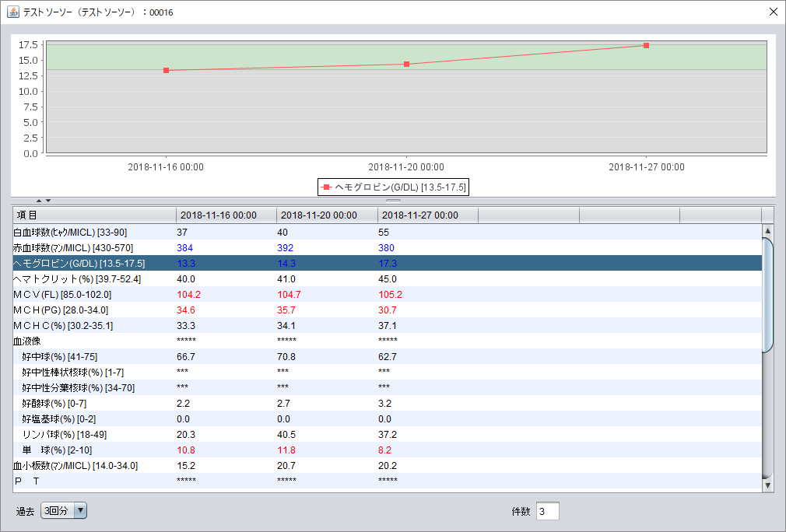786x532 pixels.
Task: Click the 項目 column header
Action: click(x=93, y=215)
